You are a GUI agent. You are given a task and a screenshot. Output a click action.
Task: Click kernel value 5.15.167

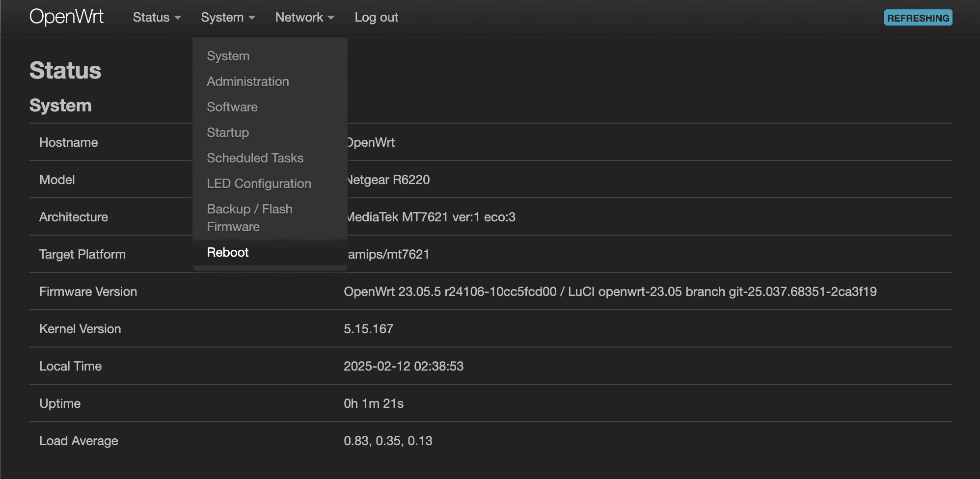[368, 329]
